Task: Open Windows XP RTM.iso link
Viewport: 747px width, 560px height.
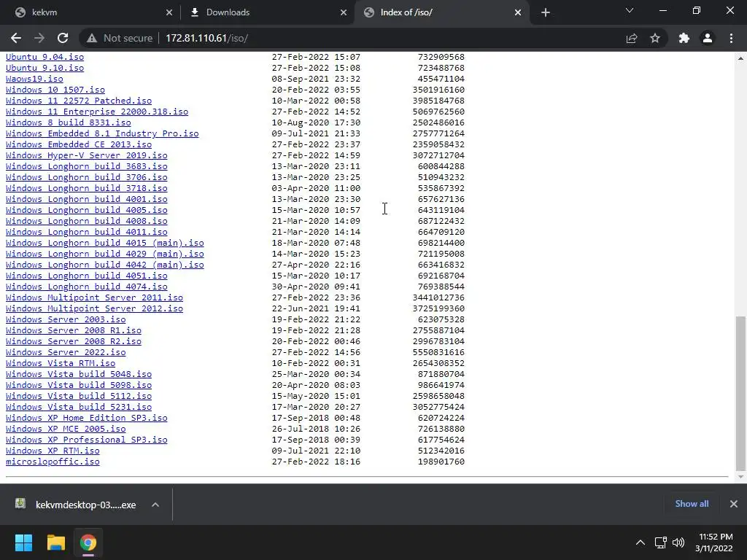Action: coord(53,451)
